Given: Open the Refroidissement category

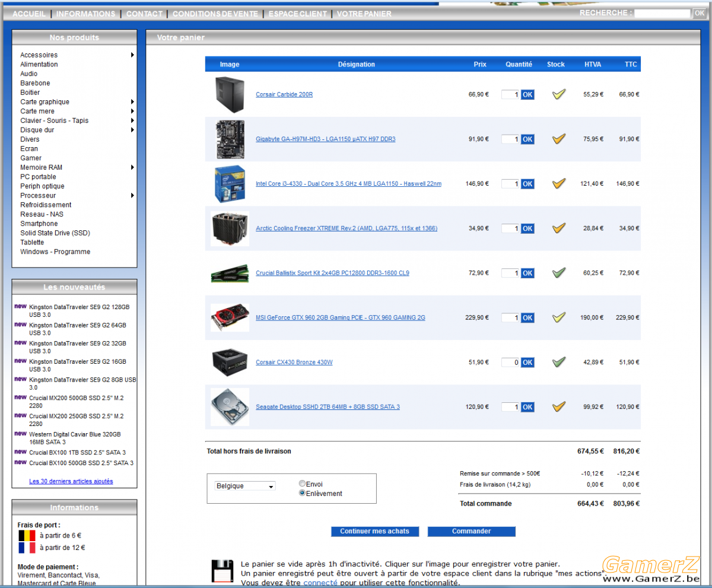Looking at the screenshot, I should coord(46,205).
